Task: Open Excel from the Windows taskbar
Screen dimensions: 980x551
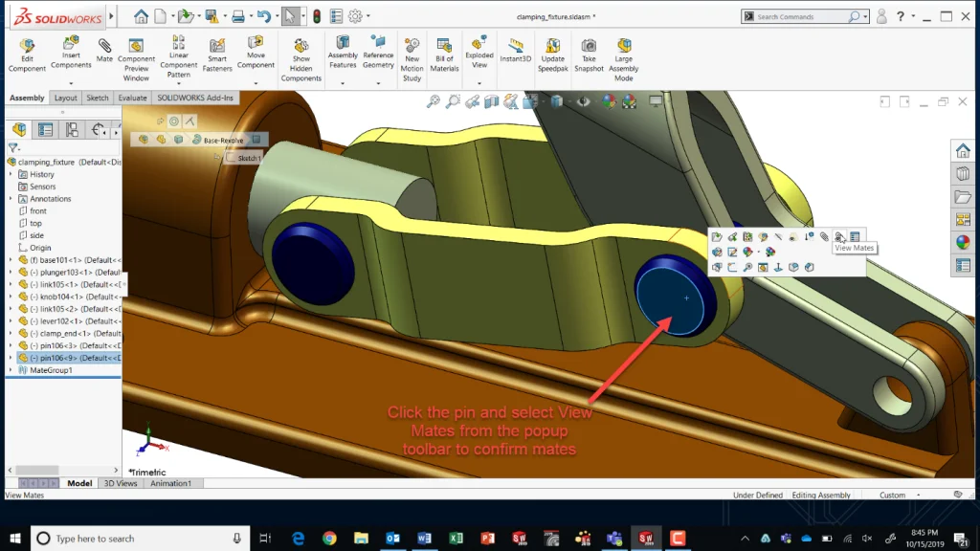Action: pyautogui.click(x=456, y=539)
